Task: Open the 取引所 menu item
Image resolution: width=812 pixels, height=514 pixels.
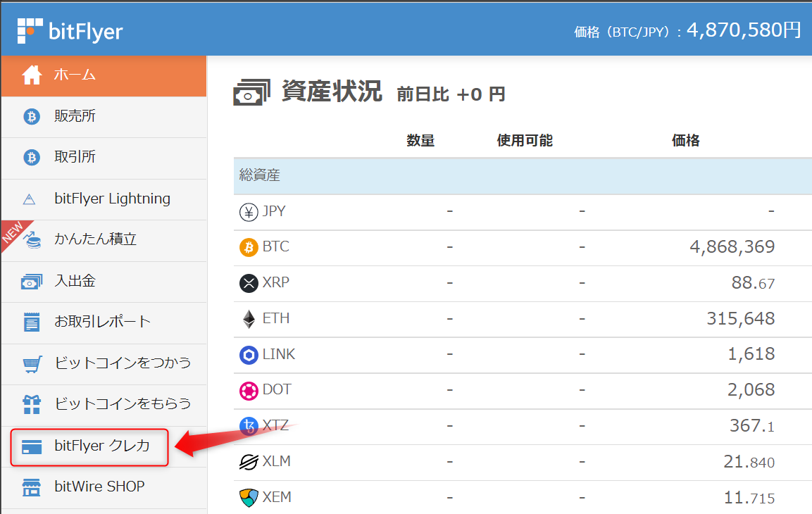Action: pos(104,158)
